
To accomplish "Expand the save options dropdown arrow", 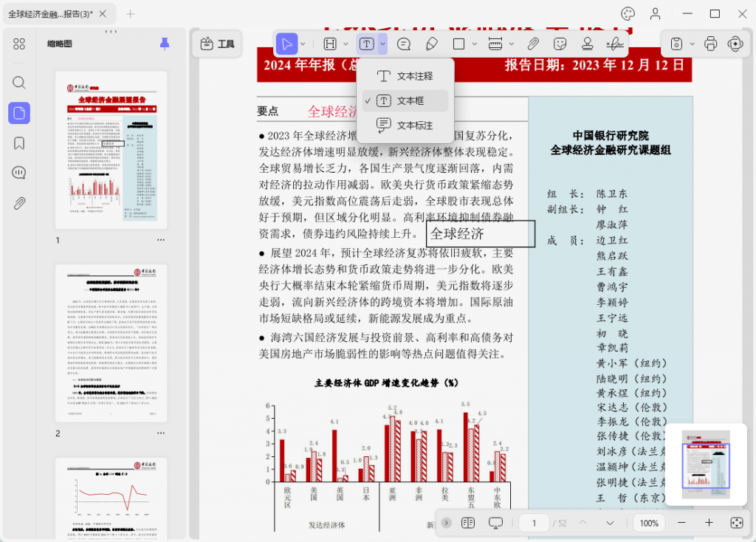I will pyautogui.click(x=692, y=44).
